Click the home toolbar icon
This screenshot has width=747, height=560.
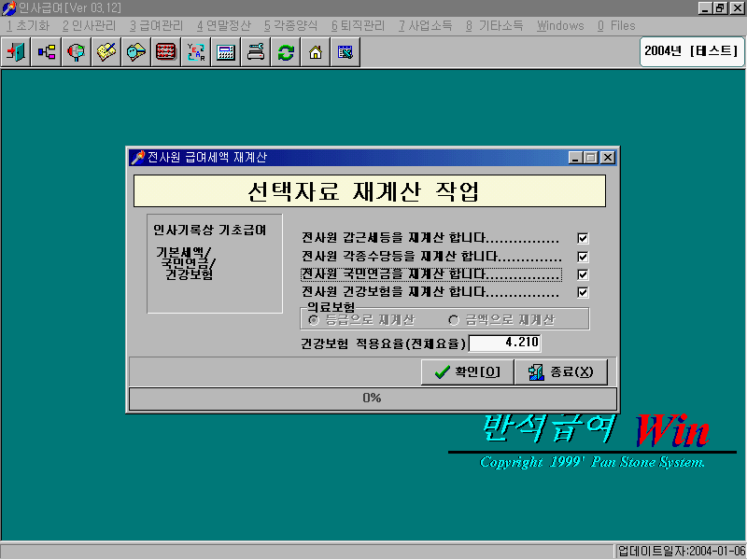tap(316, 53)
